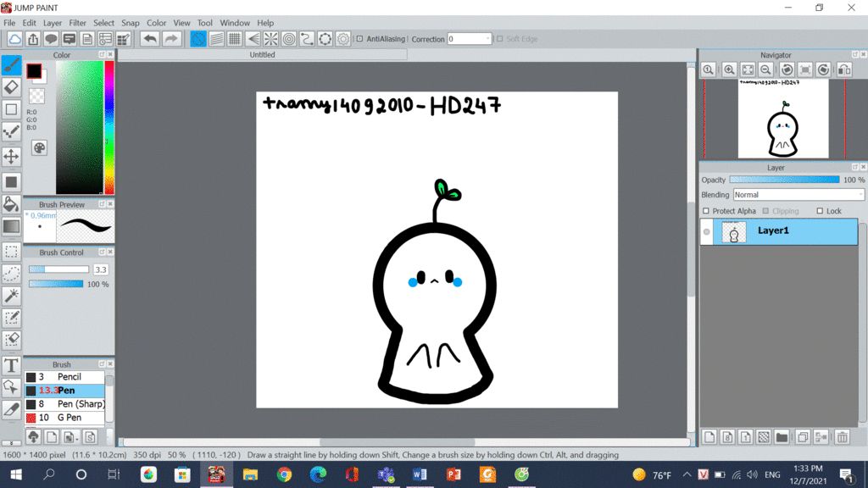868x488 pixels.
Task: Click the Undo arrow in the toolbar
Action: tap(149, 39)
